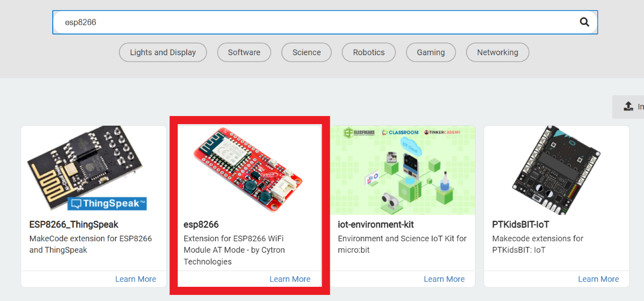Click the Import upload icon

coord(628,106)
